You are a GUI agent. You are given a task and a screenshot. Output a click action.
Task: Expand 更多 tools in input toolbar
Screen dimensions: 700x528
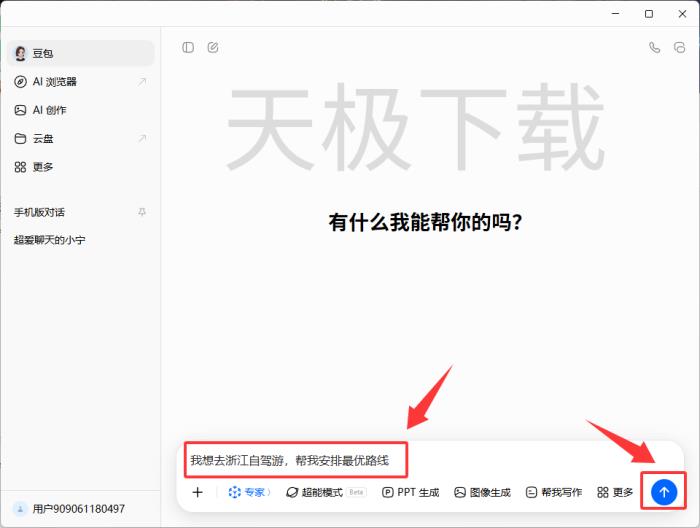[x=615, y=492]
